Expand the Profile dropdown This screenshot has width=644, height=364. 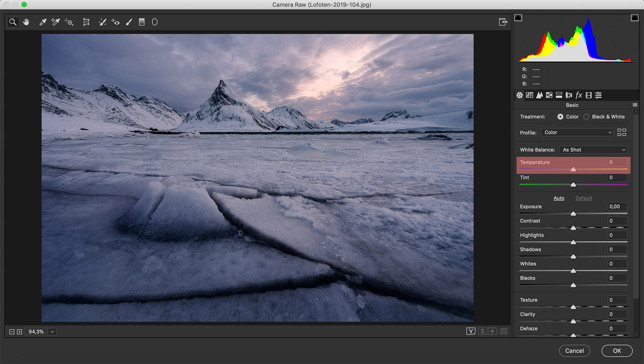pos(576,132)
